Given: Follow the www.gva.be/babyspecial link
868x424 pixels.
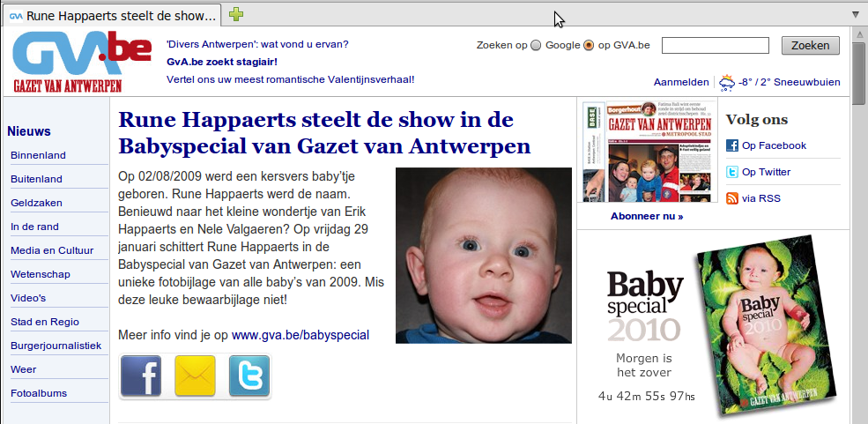Looking at the screenshot, I should click(x=300, y=335).
